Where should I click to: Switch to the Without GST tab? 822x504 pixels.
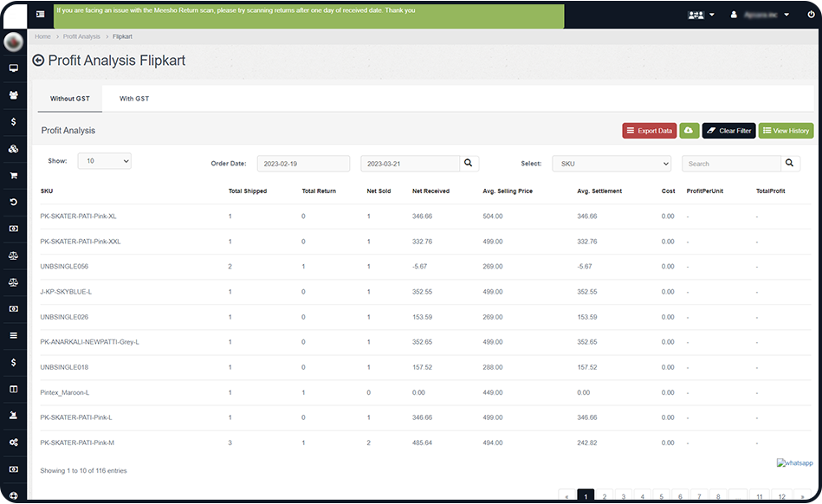pos(69,99)
